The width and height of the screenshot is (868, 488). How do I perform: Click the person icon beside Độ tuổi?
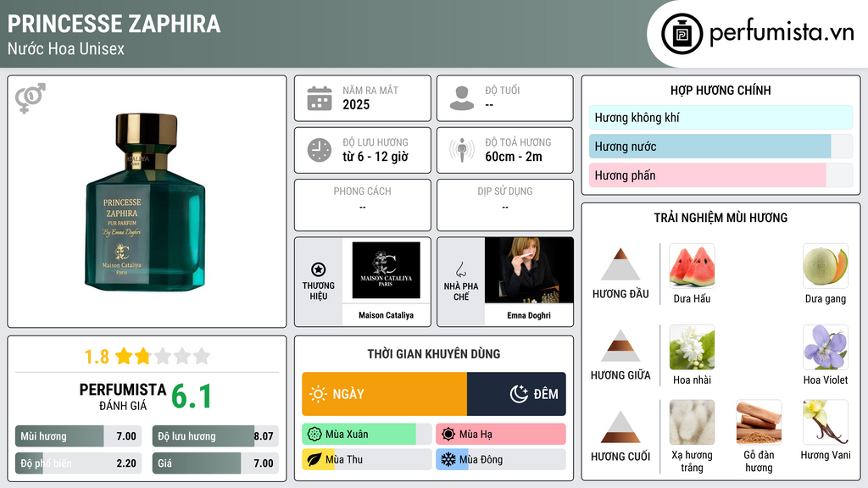pos(462,98)
